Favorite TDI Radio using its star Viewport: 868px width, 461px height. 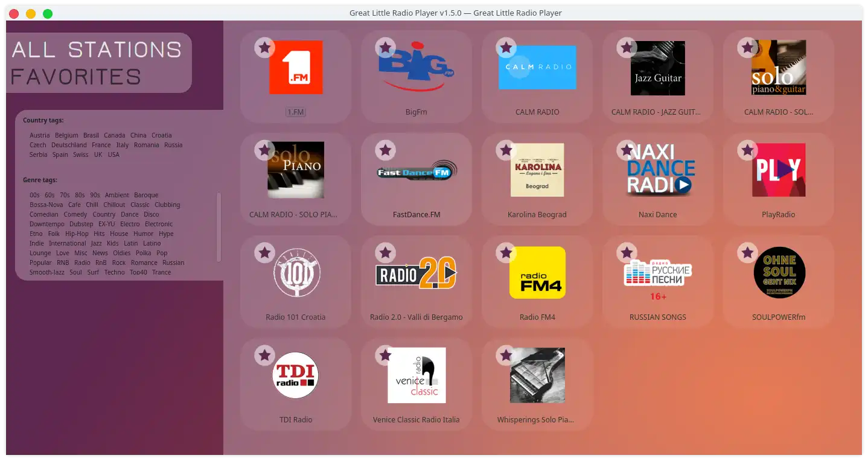click(264, 355)
